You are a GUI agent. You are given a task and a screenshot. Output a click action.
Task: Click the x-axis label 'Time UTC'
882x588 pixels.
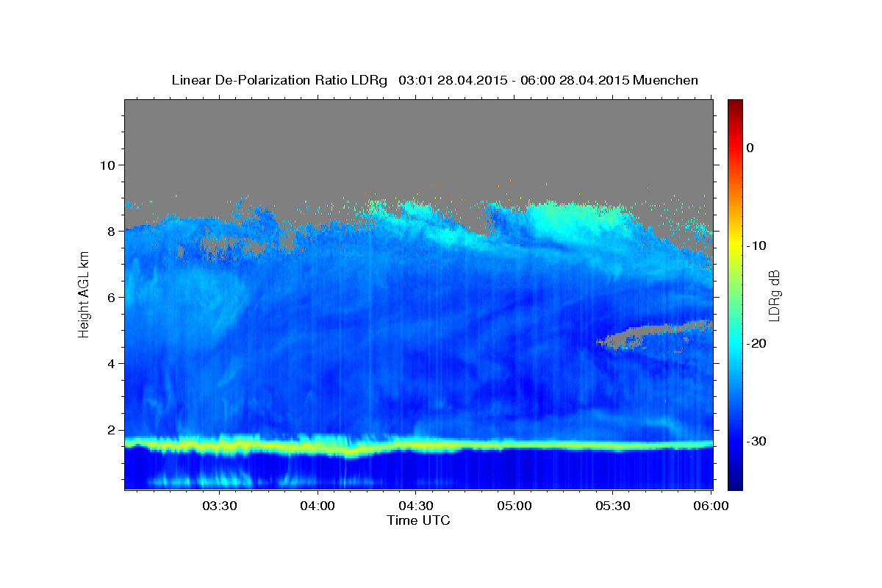pyautogui.click(x=418, y=520)
